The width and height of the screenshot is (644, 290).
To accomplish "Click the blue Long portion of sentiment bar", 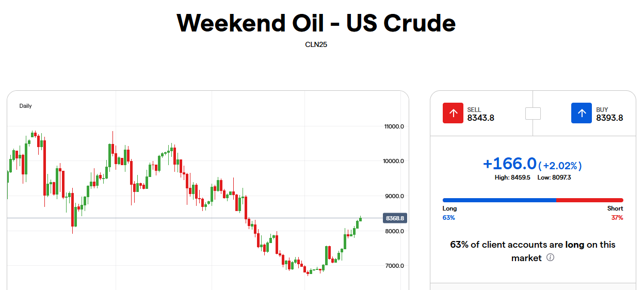I will click(499, 200).
